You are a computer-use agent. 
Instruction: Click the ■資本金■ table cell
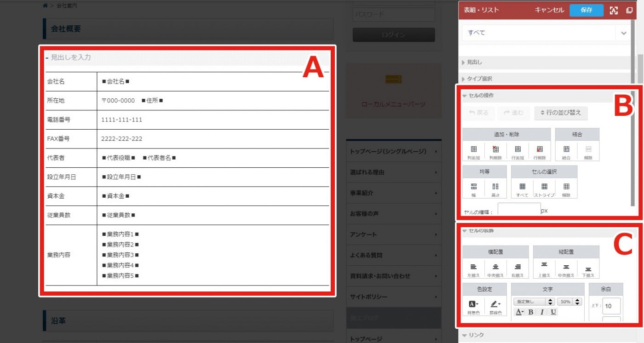click(213, 196)
